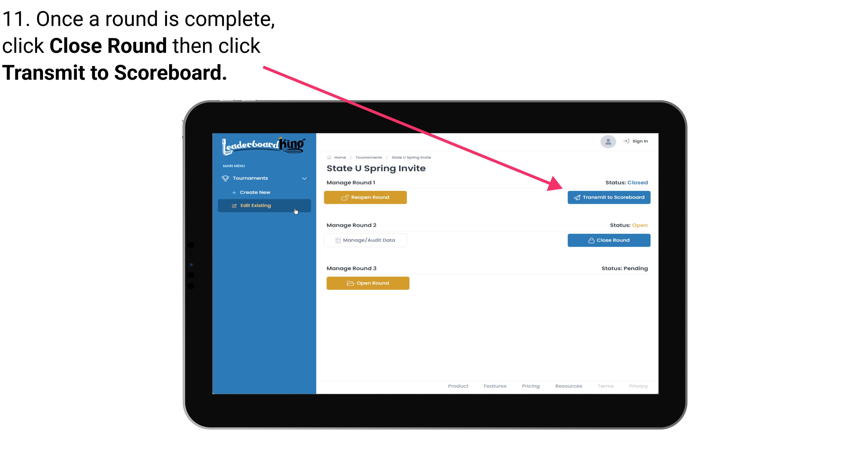Click the Reopen Round icon
The image size is (868, 467).
pos(345,197)
